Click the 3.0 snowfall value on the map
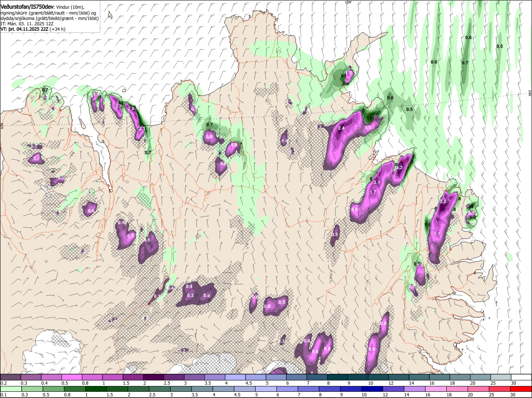The height and width of the screenshot is (398, 532). 443,201
